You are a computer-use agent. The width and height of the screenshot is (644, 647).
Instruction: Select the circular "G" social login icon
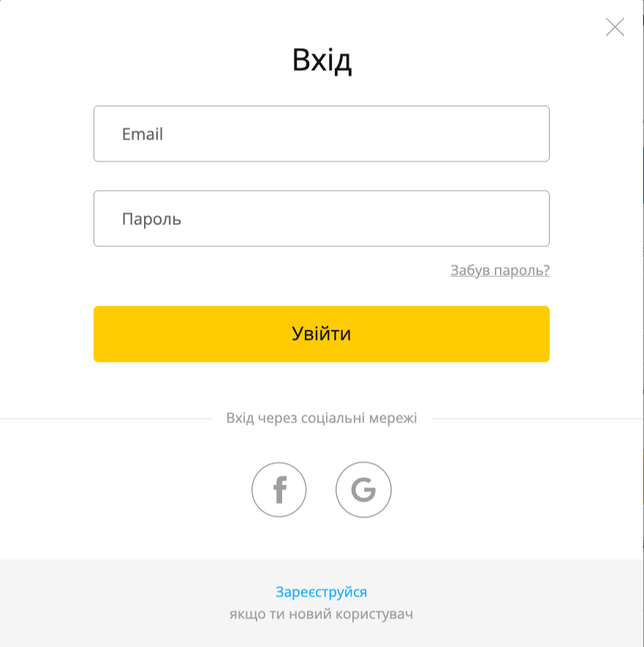[363, 490]
